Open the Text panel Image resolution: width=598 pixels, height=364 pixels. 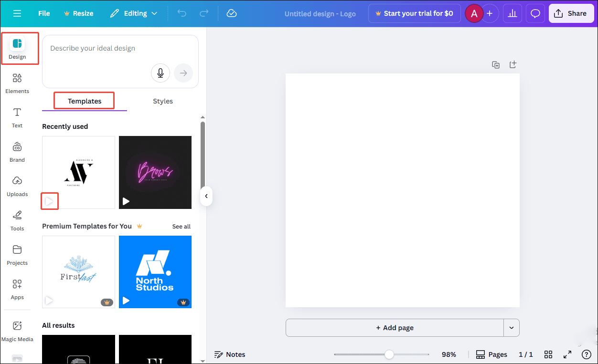click(x=17, y=117)
